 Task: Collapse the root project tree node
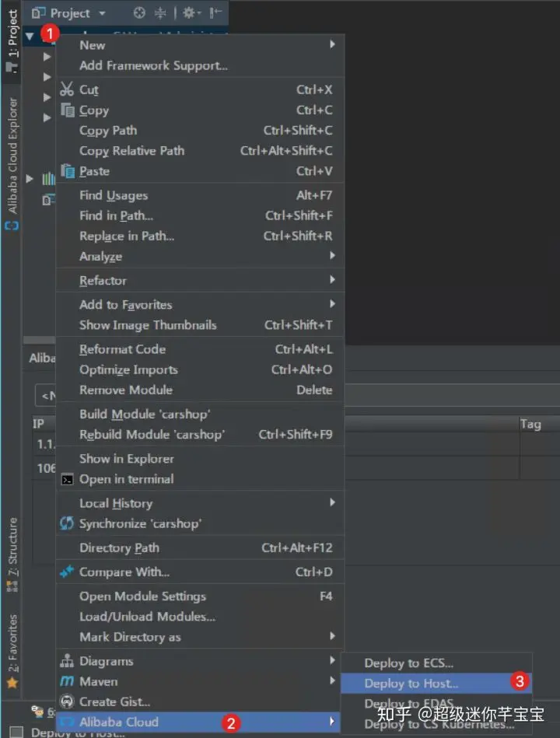(30, 36)
